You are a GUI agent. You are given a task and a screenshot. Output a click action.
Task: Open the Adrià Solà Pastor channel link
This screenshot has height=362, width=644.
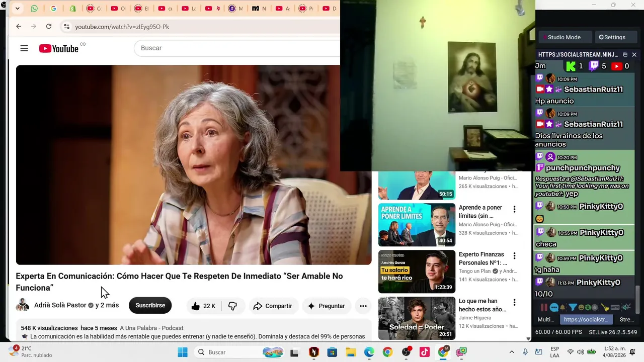point(60,305)
